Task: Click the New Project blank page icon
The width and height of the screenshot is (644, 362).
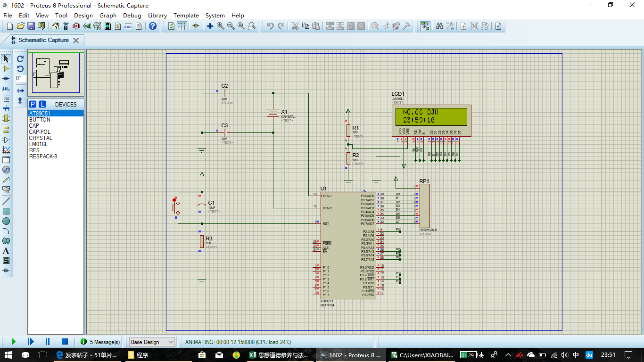Action: [10, 26]
